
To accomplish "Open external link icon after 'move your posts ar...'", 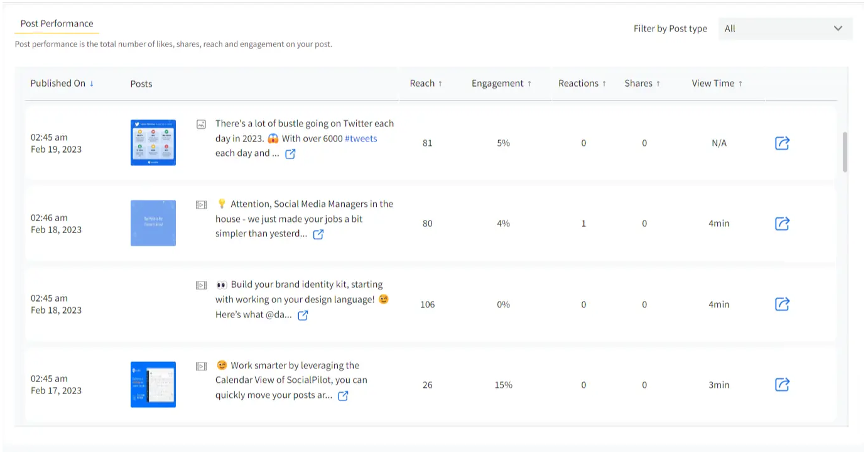I will (343, 396).
